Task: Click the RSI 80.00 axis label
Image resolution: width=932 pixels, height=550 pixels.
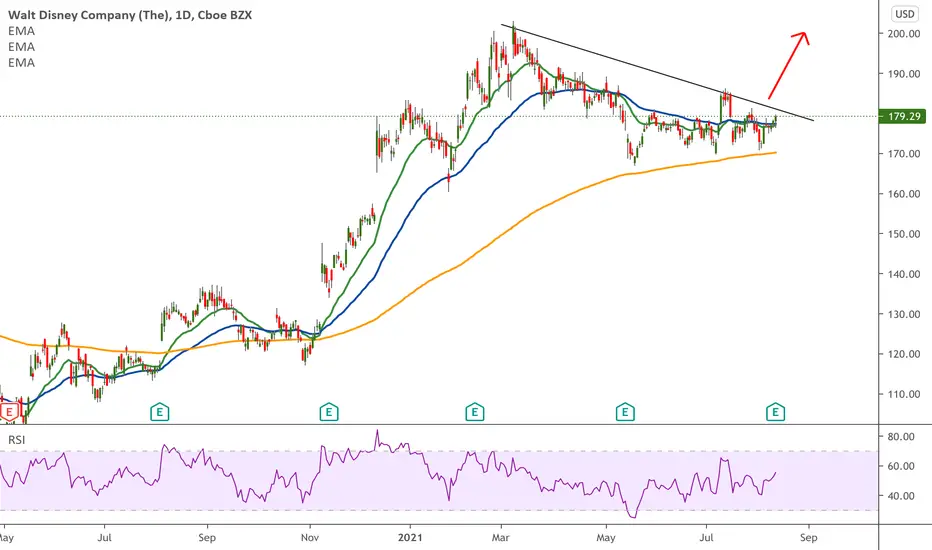Action: 900,436
